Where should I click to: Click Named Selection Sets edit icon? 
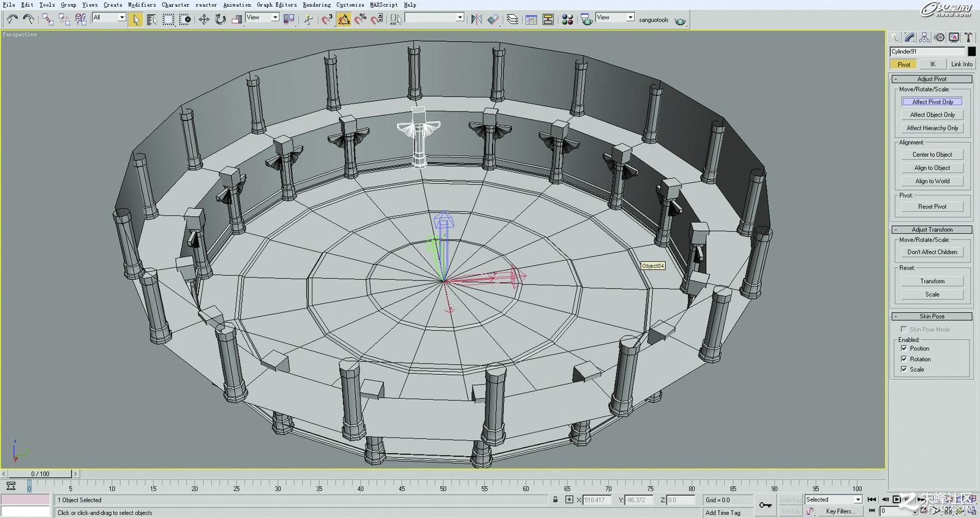pos(396,20)
